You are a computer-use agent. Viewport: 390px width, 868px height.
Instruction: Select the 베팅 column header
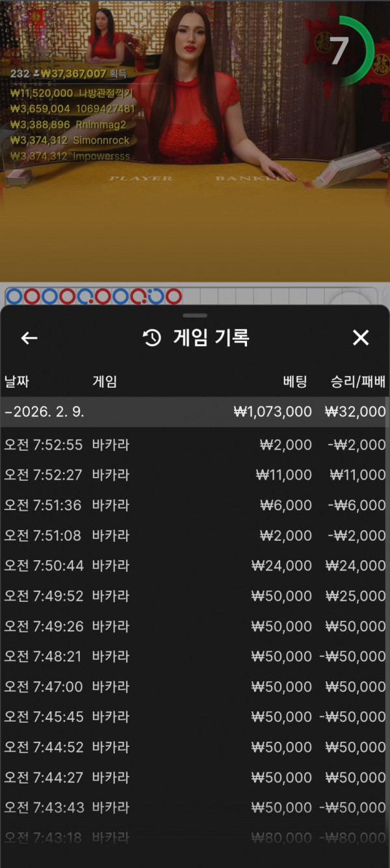[295, 382]
